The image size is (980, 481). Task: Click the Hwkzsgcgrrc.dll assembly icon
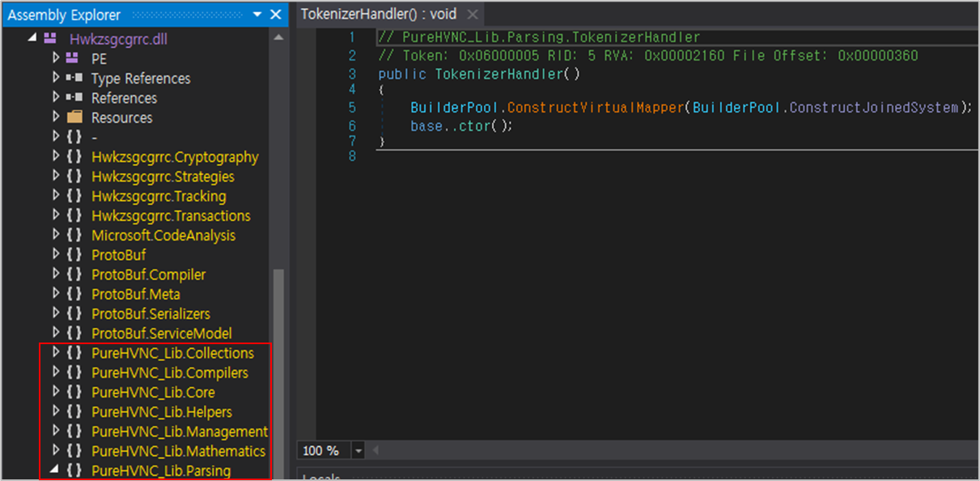(x=50, y=39)
